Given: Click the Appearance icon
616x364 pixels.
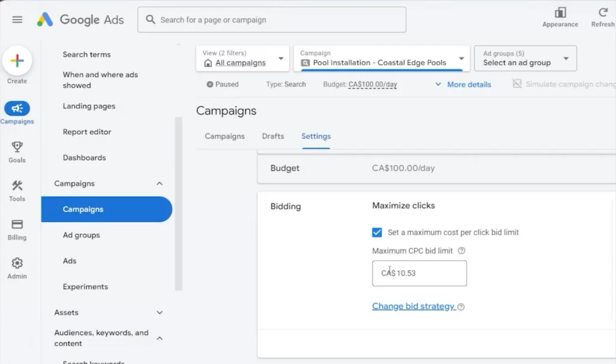Looking at the screenshot, I should tap(560, 13).
